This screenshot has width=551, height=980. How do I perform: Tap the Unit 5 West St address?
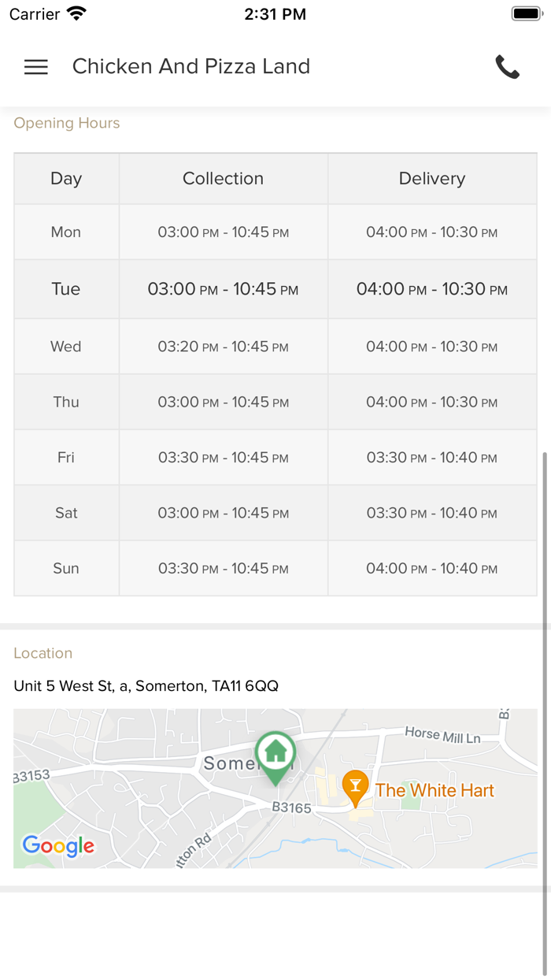(146, 686)
